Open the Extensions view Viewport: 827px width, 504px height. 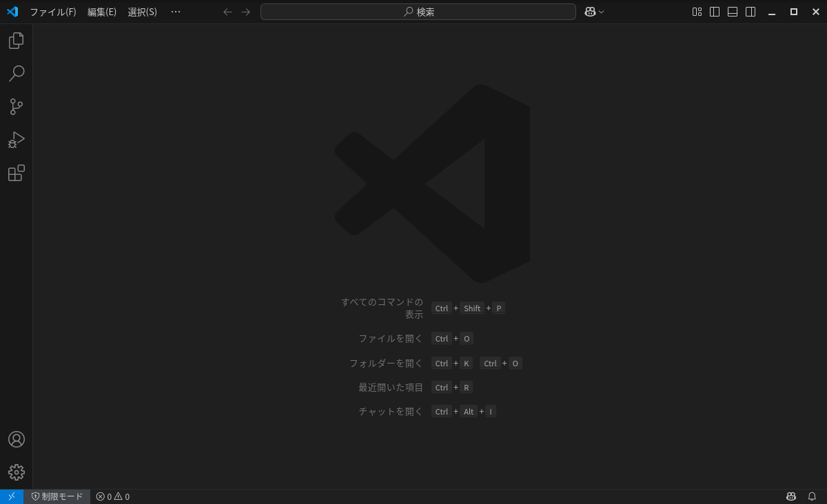(16, 173)
